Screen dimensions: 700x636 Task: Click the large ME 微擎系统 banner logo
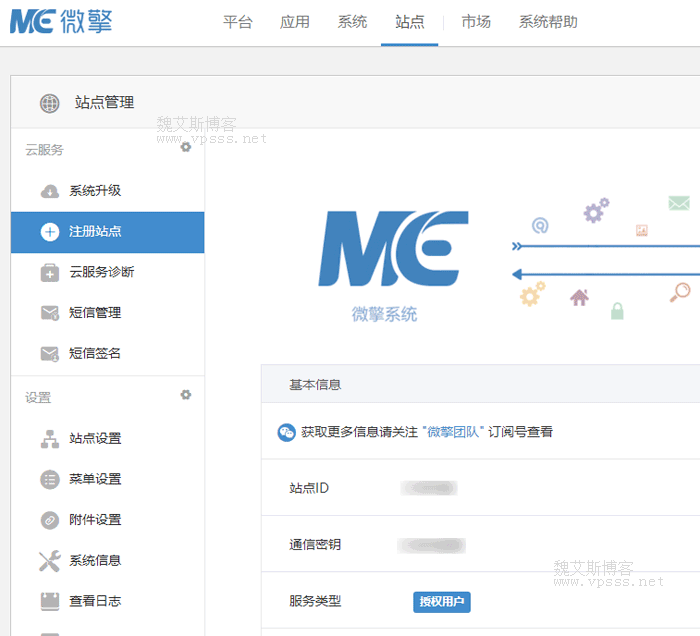[x=393, y=266]
